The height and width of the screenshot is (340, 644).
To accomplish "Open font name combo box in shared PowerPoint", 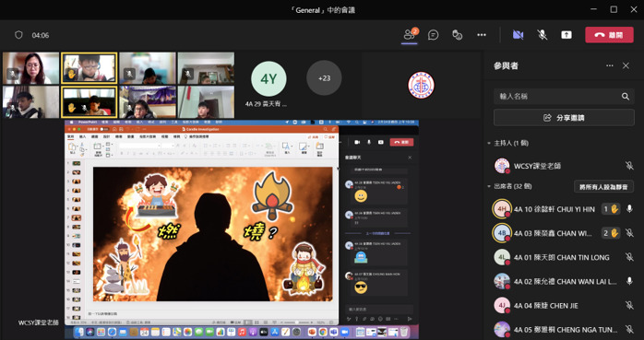I will point(139,146).
